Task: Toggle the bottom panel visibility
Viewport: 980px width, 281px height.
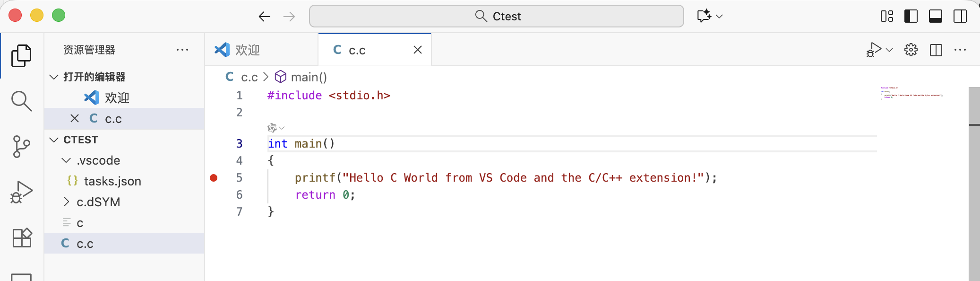Action: tap(935, 16)
